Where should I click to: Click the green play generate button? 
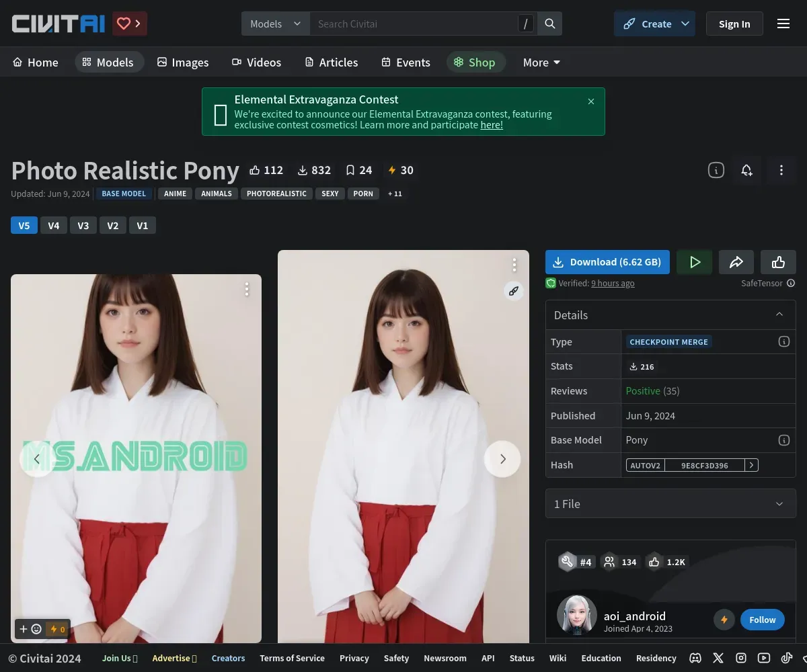pyautogui.click(x=695, y=262)
